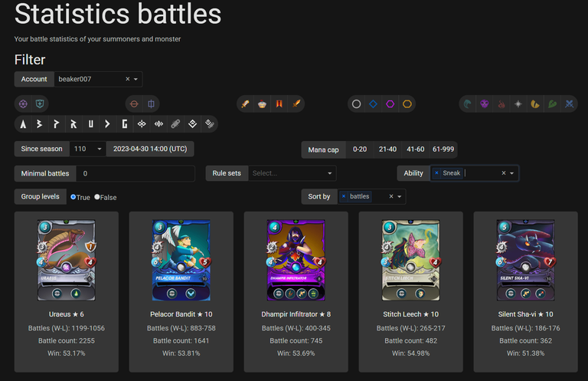Clear the beaker007 account selection
The width and height of the screenshot is (588, 381).
(128, 79)
